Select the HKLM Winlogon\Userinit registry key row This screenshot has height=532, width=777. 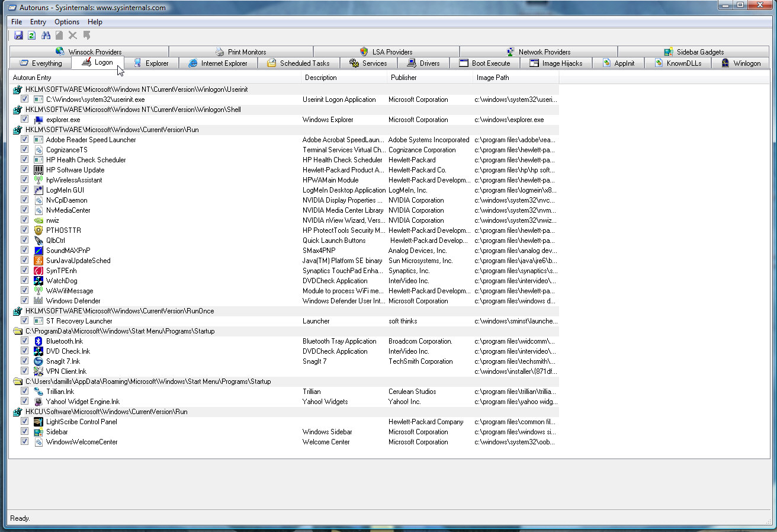coord(284,89)
